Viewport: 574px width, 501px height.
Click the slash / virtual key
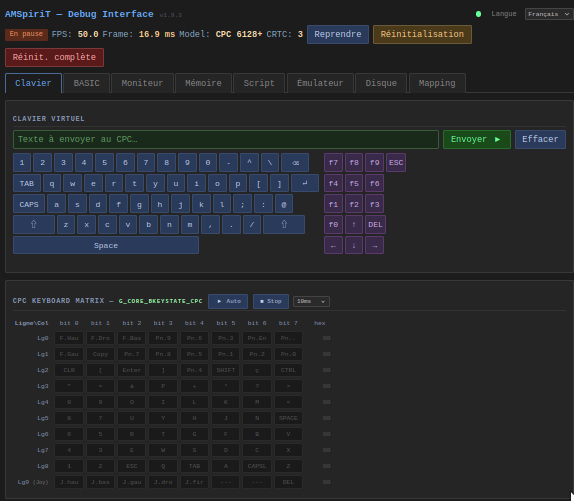click(252, 225)
